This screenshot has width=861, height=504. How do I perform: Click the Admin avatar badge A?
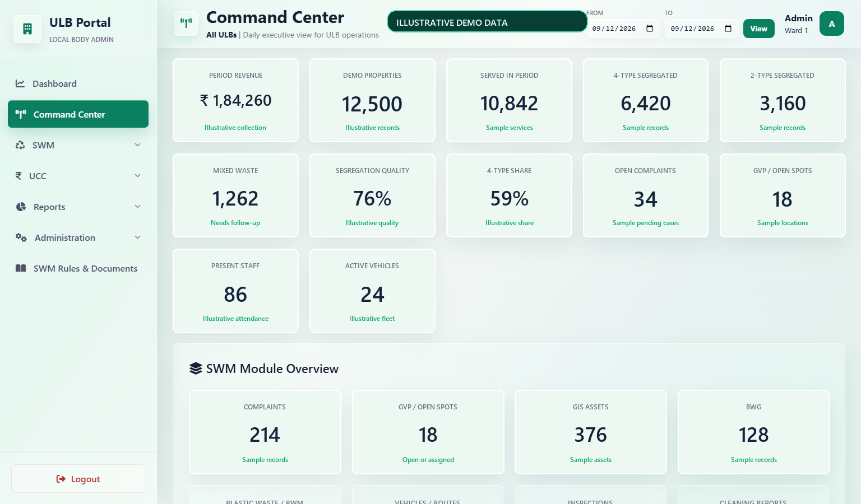click(x=832, y=24)
